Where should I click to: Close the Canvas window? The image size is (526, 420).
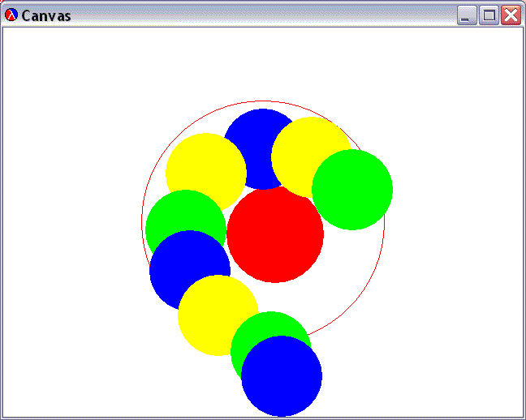[511, 15]
